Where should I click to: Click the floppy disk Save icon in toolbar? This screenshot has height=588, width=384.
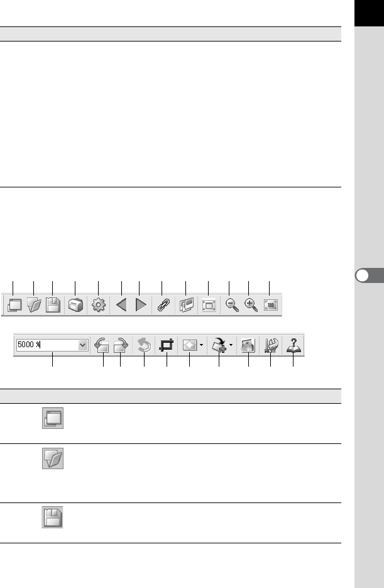pos(53,305)
